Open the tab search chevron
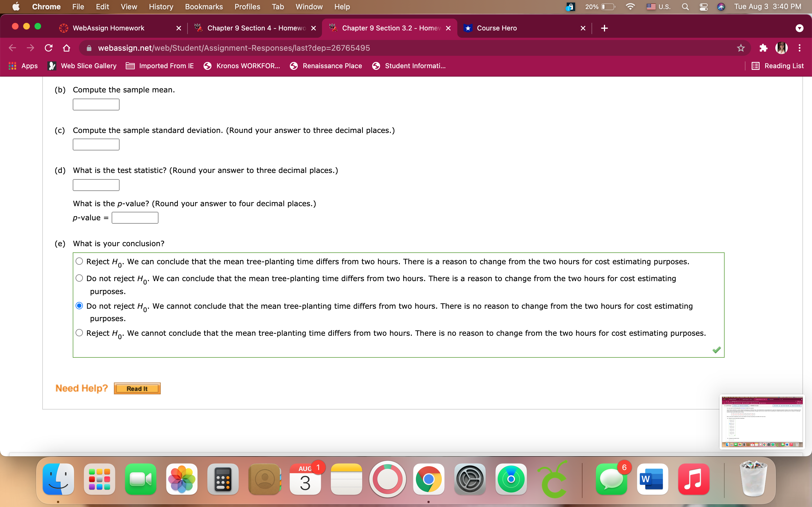The width and height of the screenshot is (812, 507). coord(800,28)
